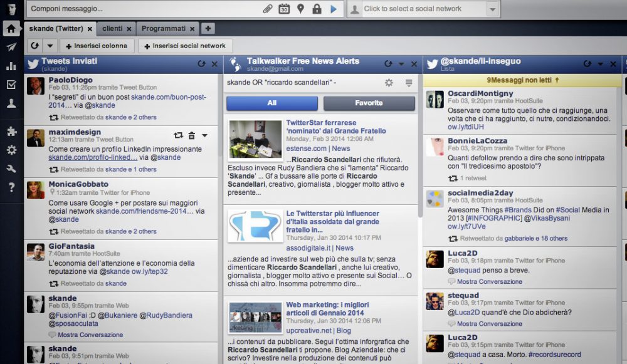Open PaoloDiogo profile avatar
This screenshot has width=627, height=364.
[36, 86]
